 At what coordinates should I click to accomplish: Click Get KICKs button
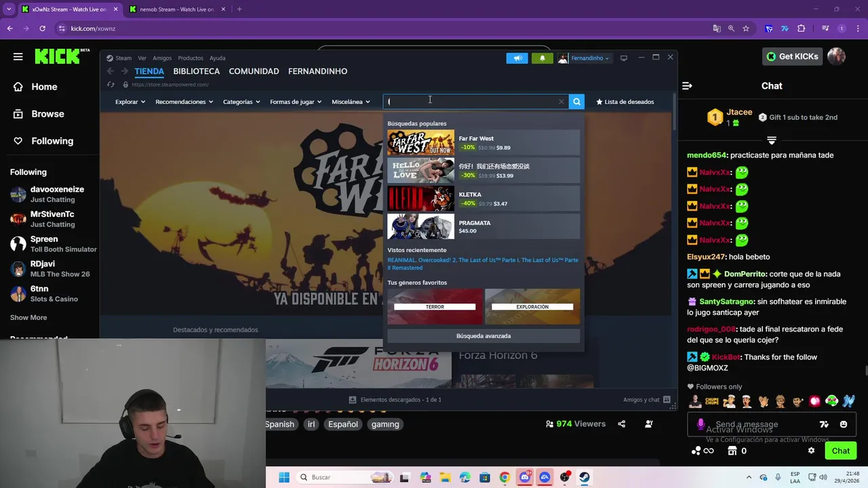[x=793, y=56]
